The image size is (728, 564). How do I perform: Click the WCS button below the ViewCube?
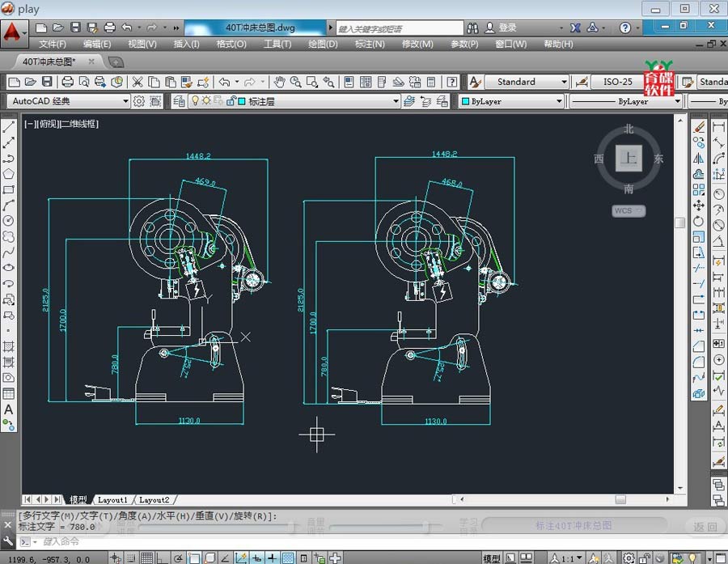(x=628, y=210)
